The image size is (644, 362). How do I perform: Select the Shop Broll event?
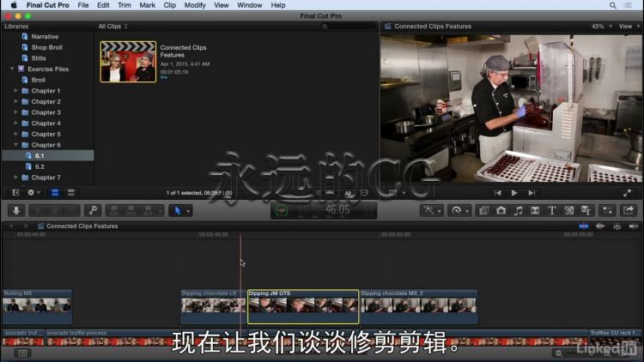(48, 47)
